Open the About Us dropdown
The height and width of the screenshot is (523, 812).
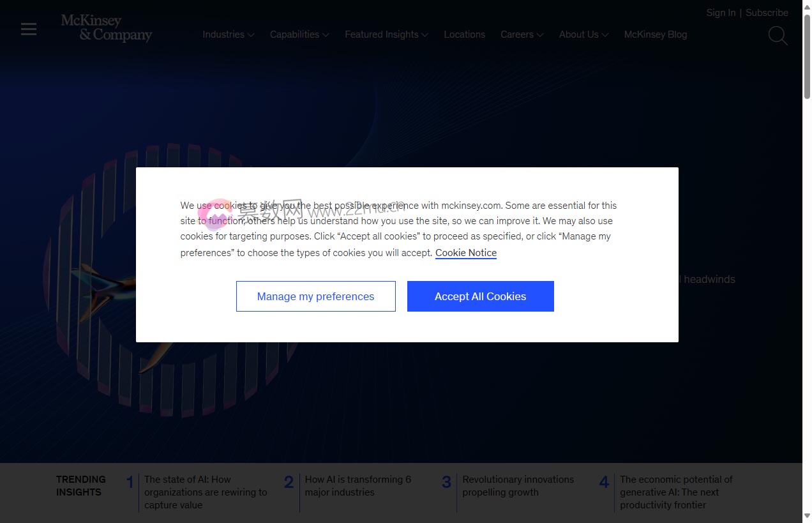[583, 34]
